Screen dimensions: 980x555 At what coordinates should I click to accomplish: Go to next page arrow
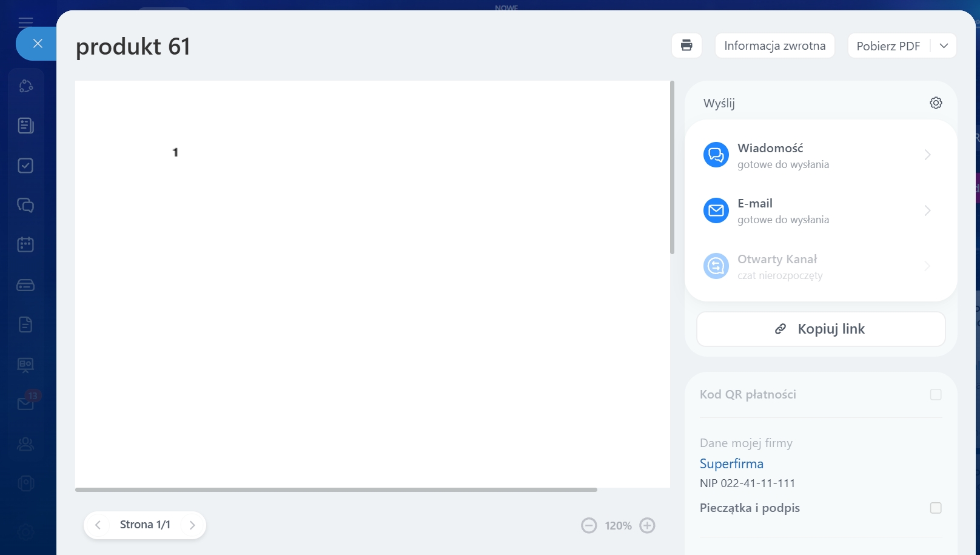(192, 525)
